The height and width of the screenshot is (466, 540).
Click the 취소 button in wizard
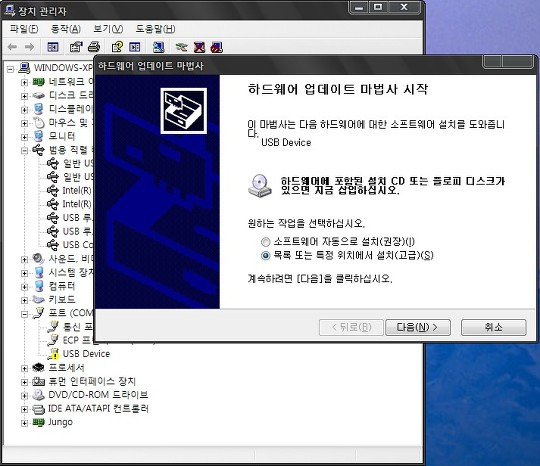tap(494, 327)
